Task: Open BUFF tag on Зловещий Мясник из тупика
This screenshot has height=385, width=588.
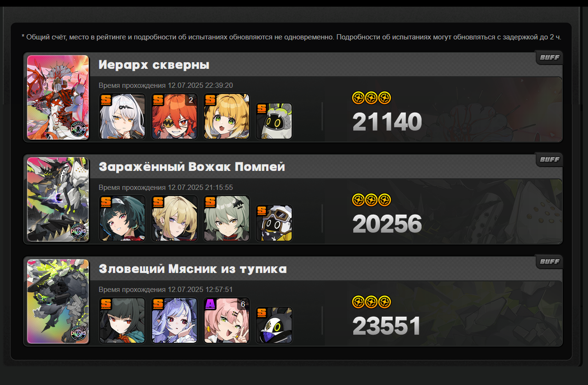Action: 550,262
